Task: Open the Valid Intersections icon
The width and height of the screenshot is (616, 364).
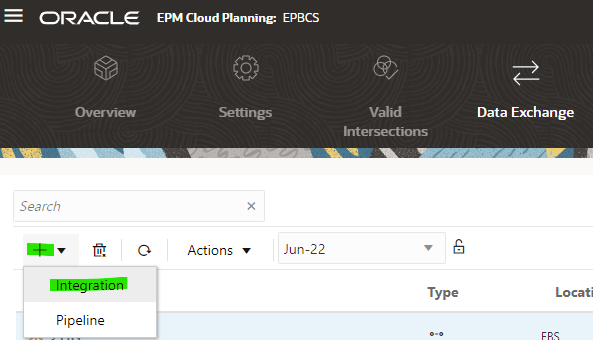Action: (x=385, y=68)
